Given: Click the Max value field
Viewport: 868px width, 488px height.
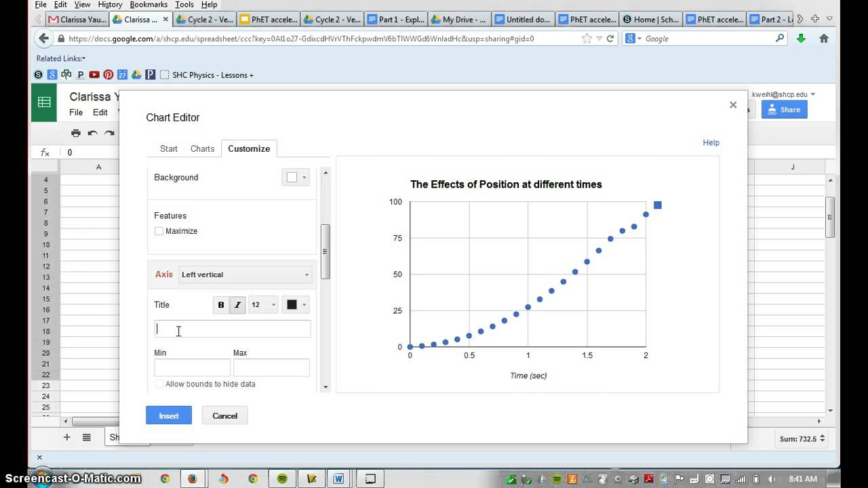Looking at the screenshot, I should [271, 367].
